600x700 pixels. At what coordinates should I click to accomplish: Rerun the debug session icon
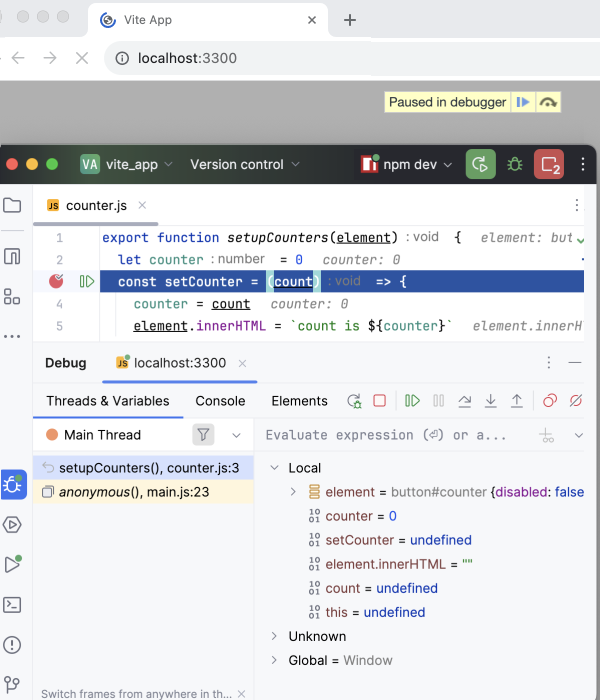click(x=354, y=400)
